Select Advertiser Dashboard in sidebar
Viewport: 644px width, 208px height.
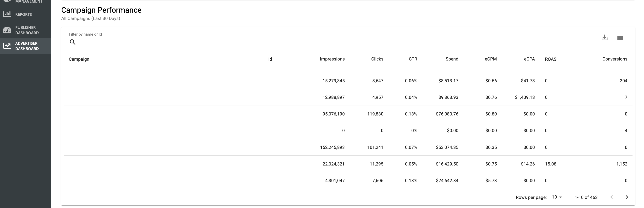click(26, 46)
